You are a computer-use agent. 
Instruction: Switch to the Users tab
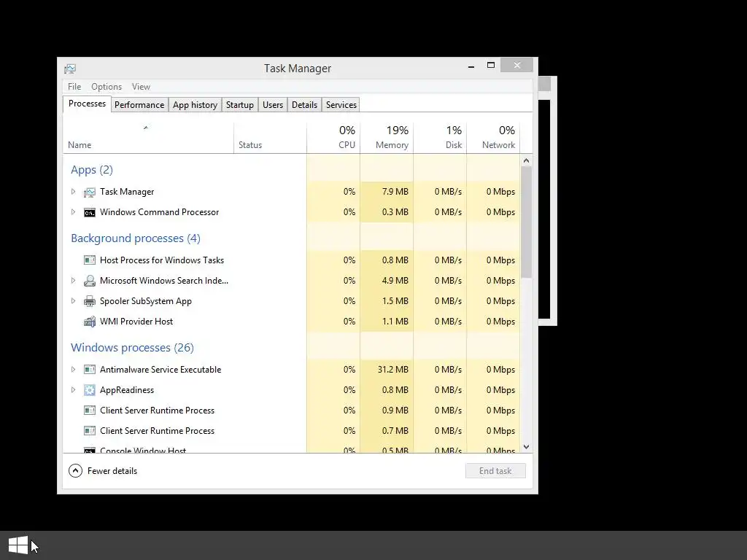point(273,105)
